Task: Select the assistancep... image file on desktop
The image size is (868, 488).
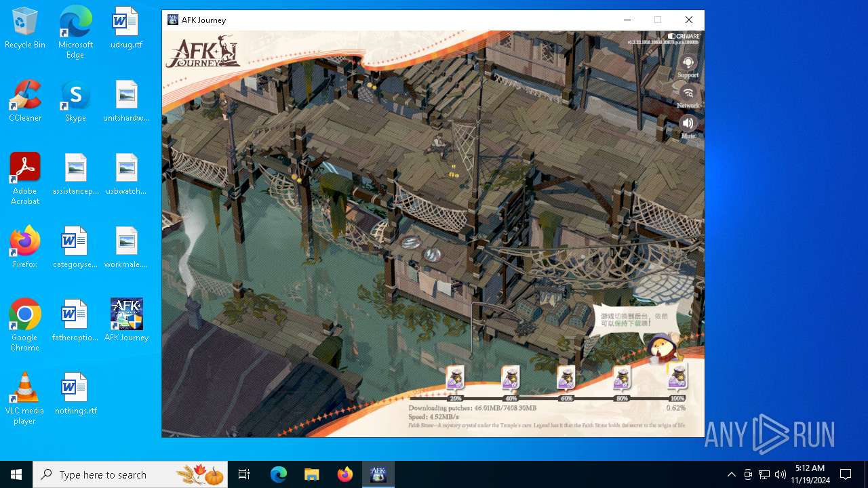Action: 75,175
